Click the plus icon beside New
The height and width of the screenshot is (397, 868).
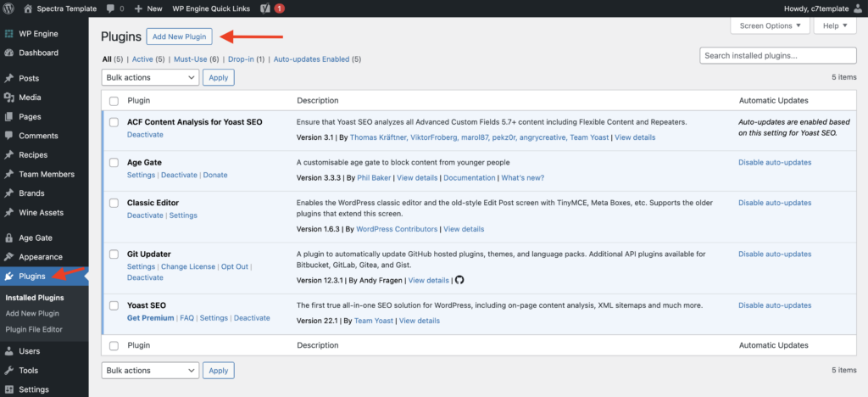pyautogui.click(x=138, y=8)
